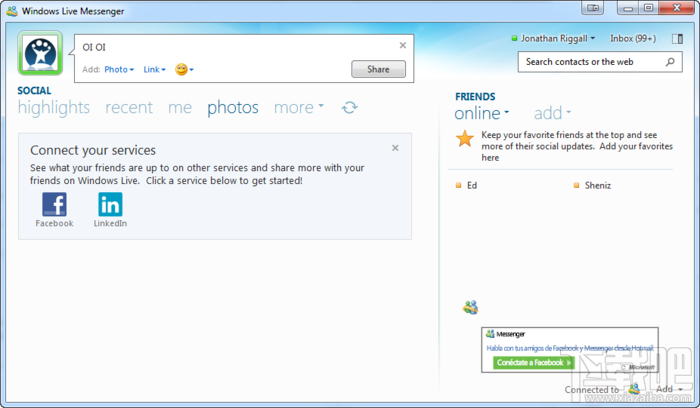700x408 pixels.
Task: Click the search magnifier icon
Action: pos(670,62)
